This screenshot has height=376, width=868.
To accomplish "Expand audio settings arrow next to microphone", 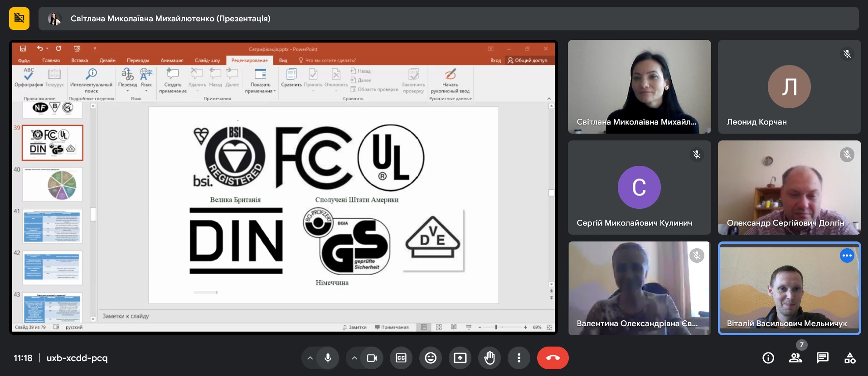I will click(x=310, y=358).
